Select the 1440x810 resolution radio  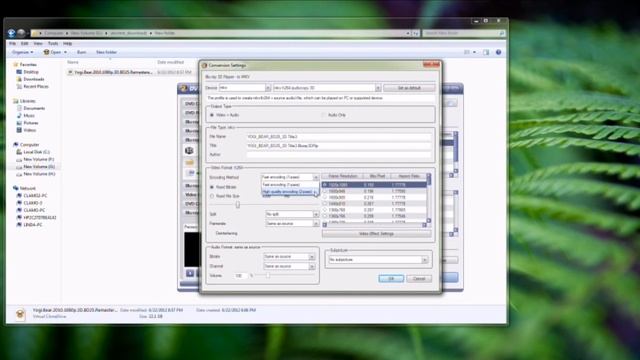(325, 203)
